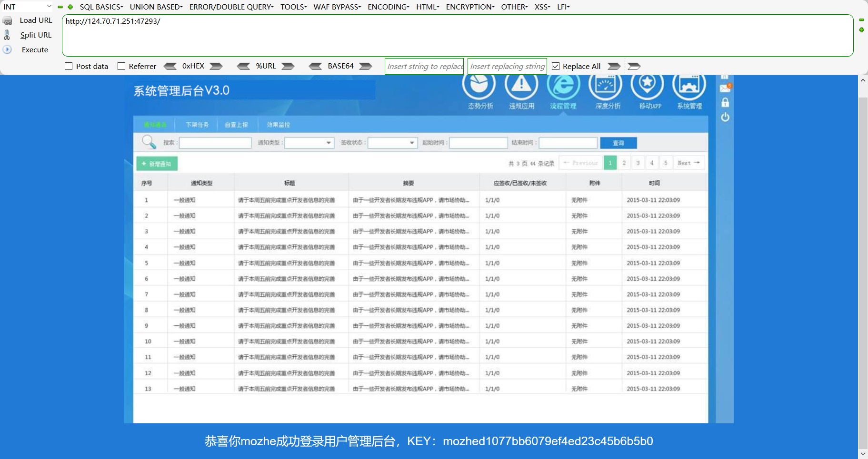Open the OTHER menu
868x459 pixels.
(x=514, y=7)
